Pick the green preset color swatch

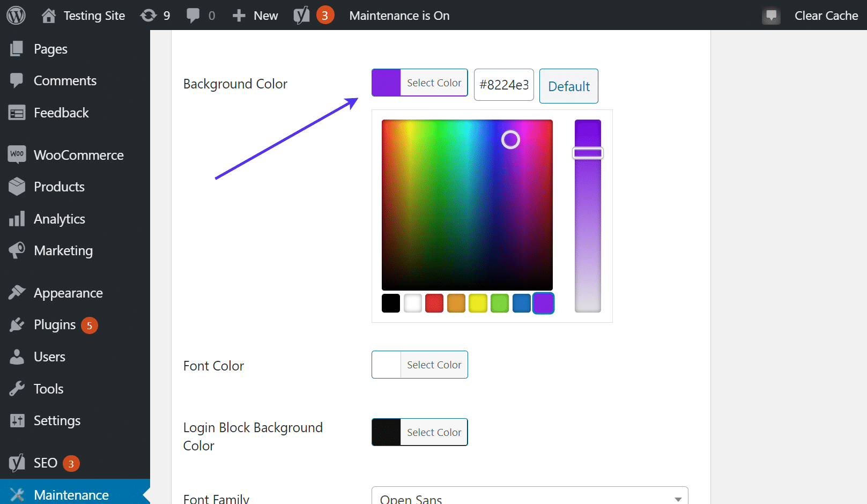(500, 303)
